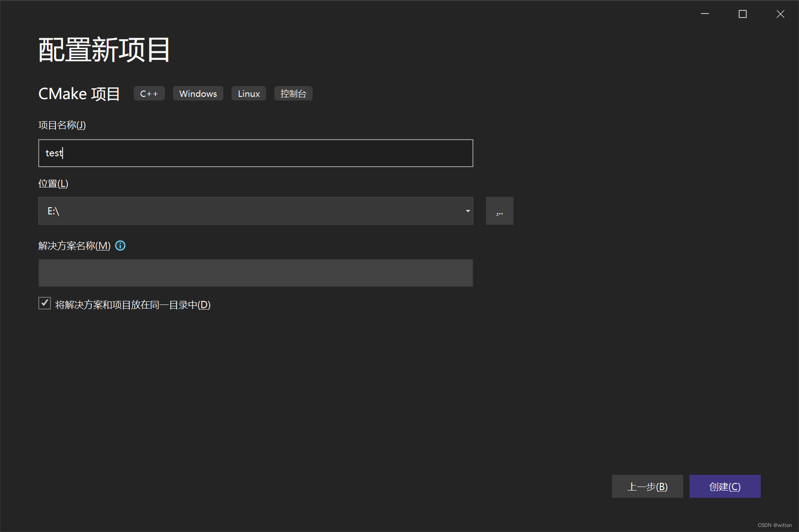Click the 解决方案名称(M) label
The image size is (799, 532).
(74, 246)
